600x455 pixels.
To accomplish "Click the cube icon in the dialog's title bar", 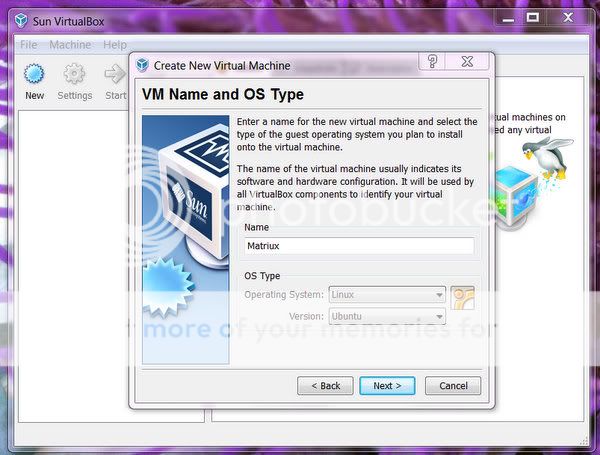I will pos(142,65).
